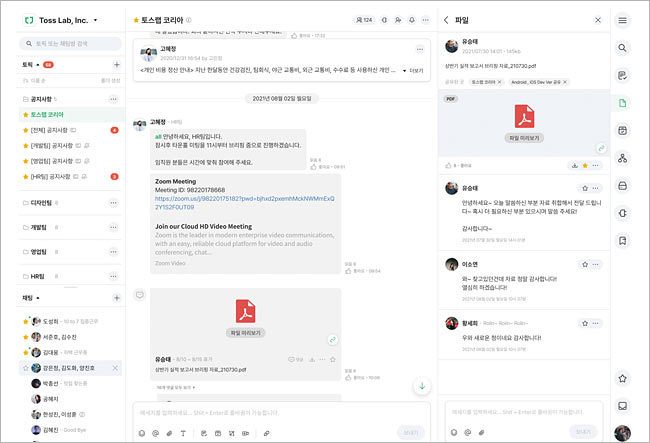Click the scroll-to-bottom arrow button
Image resolution: width=650 pixels, height=443 pixels.
[422, 387]
